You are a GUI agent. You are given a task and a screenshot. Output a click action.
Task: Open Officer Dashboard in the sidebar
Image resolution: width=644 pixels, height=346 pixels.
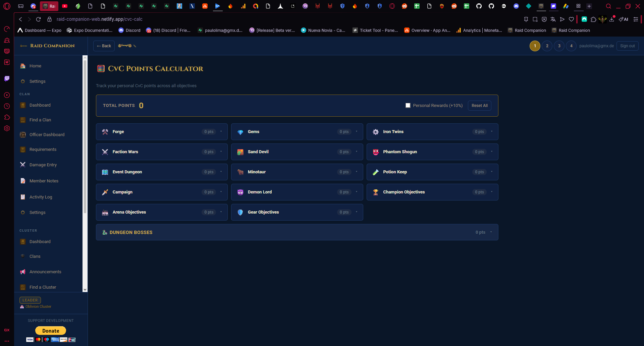(47, 134)
